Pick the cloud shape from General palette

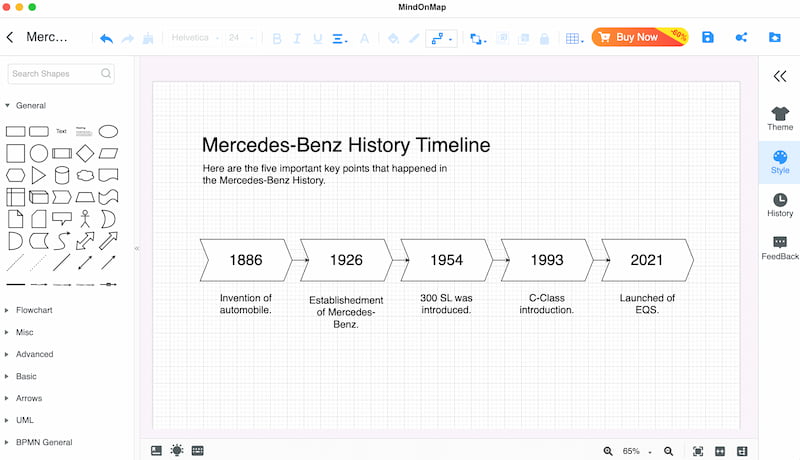coord(85,175)
